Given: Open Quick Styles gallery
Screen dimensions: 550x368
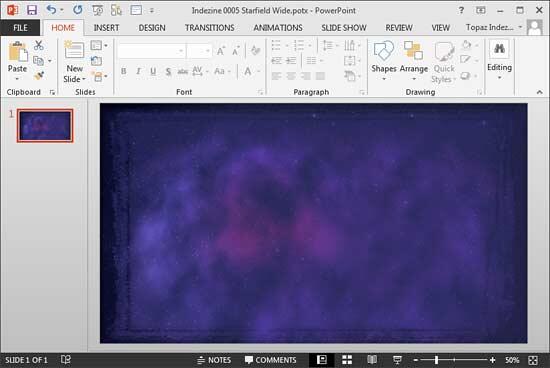Looking at the screenshot, I should 444,62.
